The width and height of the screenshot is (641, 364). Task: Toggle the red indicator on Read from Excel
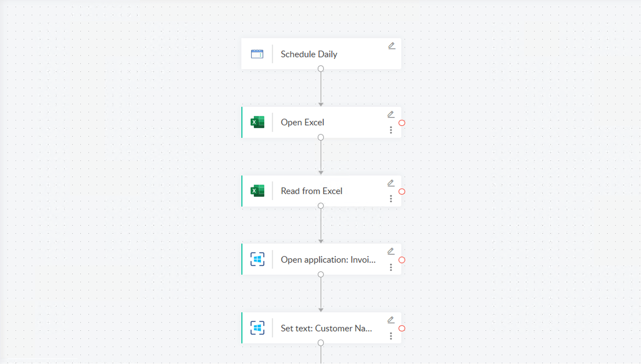pos(402,191)
